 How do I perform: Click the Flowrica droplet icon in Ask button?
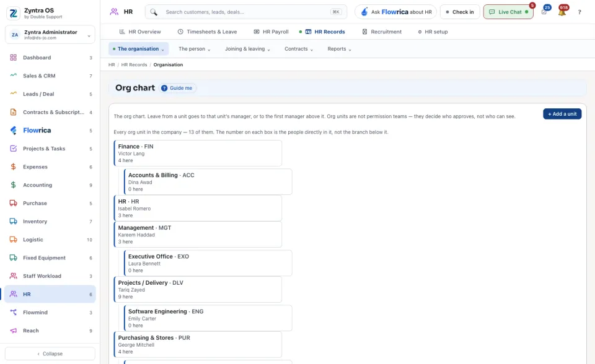pyautogui.click(x=364, y=12)
